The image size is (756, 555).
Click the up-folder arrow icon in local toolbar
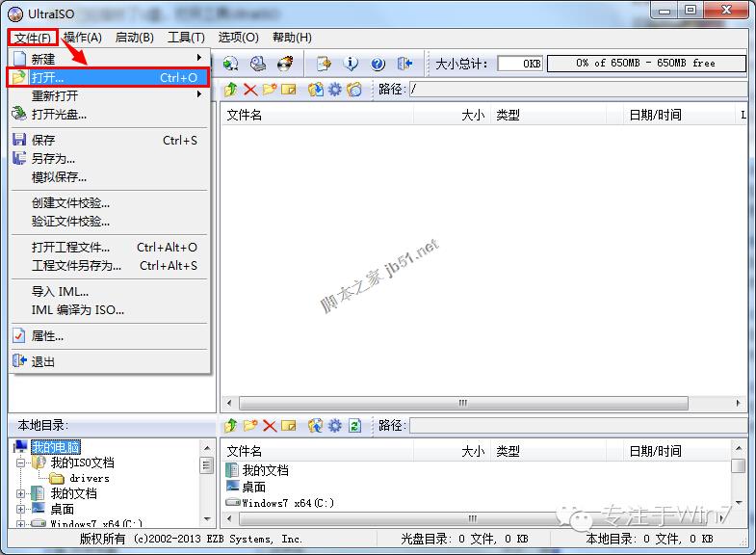point(231,425)
